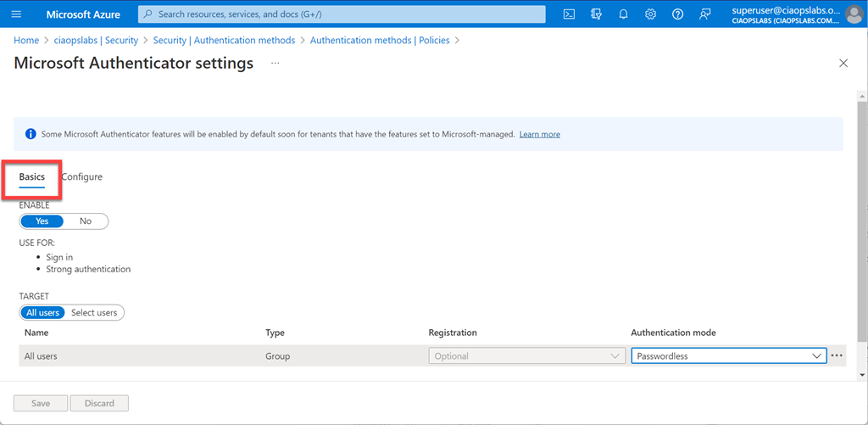The height and width of the screenshot is (425, 868).
Task: Launch Cloud Shell from the top bar
Action: [x=570, y=14]
